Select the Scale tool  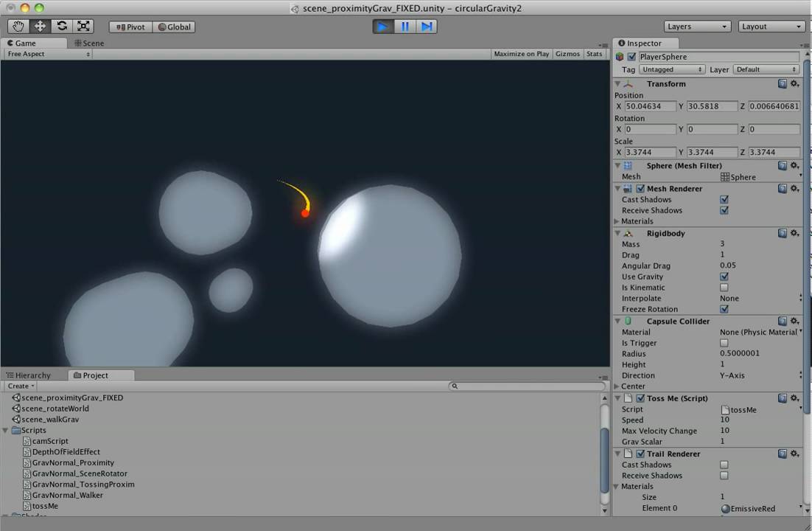click(x=83, y=27)
